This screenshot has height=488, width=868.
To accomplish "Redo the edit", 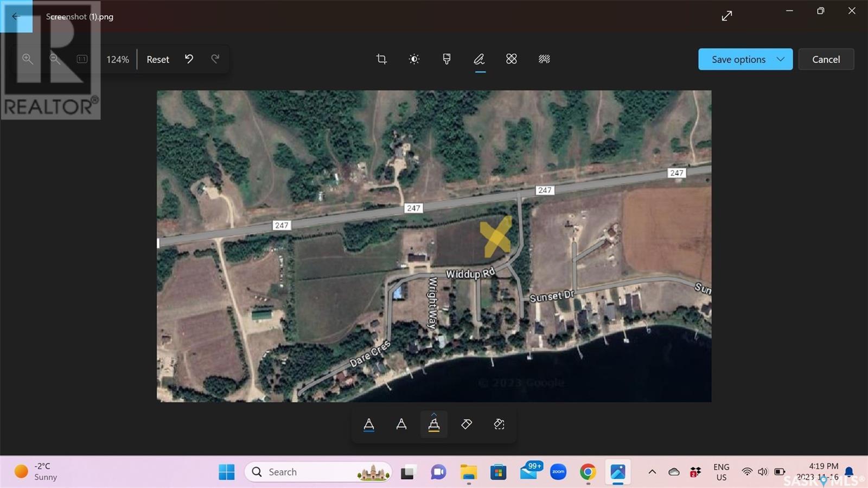I will coord(215,59).
